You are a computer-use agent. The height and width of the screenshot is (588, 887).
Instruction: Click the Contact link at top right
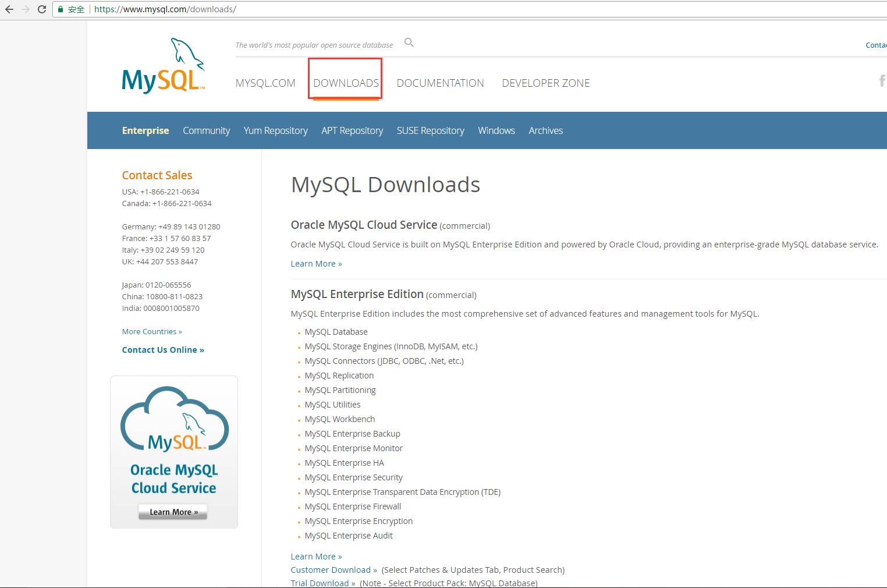876,45
